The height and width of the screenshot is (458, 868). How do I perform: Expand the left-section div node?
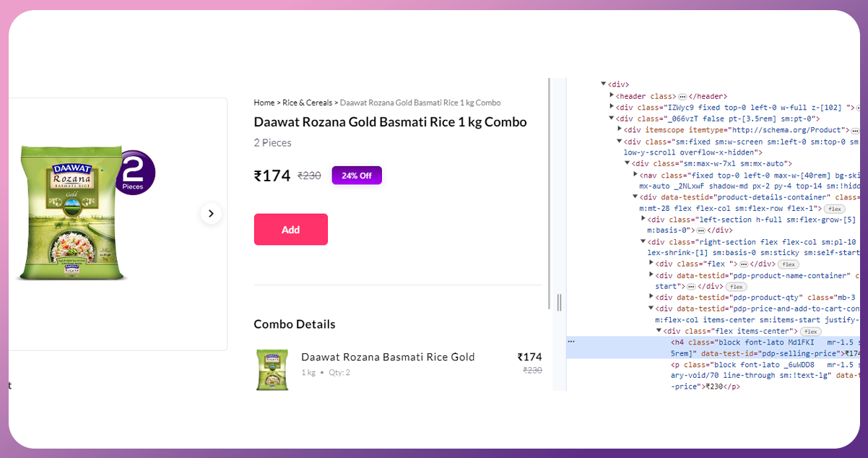[x=643, y=220]
